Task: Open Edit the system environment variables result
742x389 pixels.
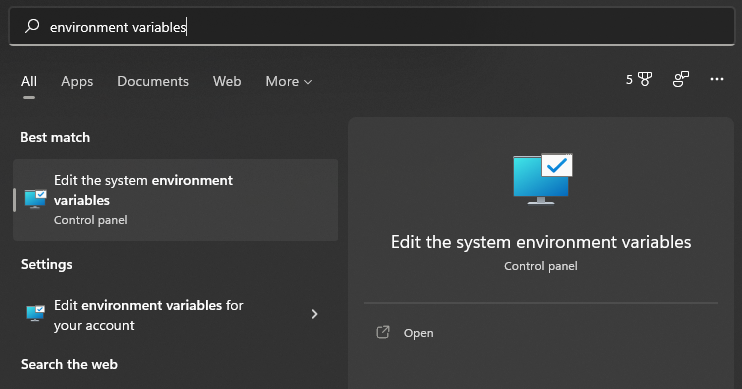Action: (176, 200)
